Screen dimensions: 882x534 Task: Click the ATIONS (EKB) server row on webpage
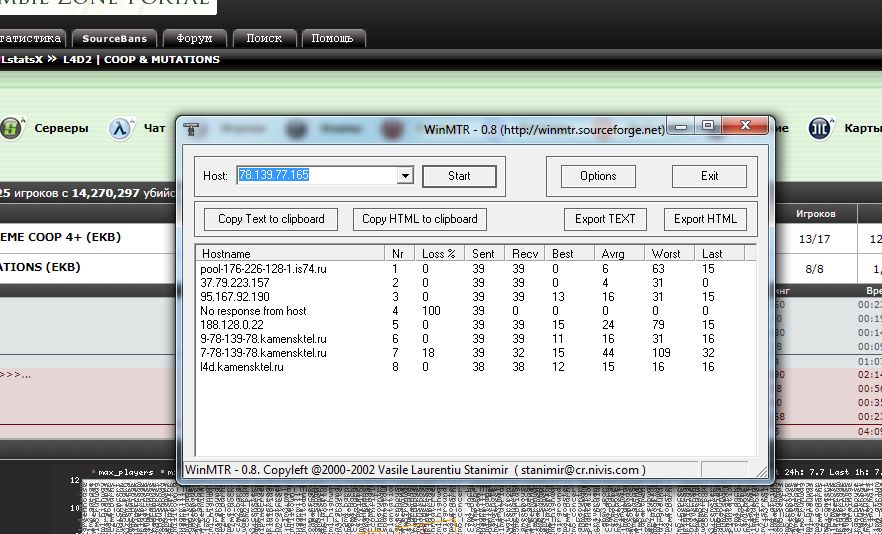pyautogui.click(x=88, y=267)
